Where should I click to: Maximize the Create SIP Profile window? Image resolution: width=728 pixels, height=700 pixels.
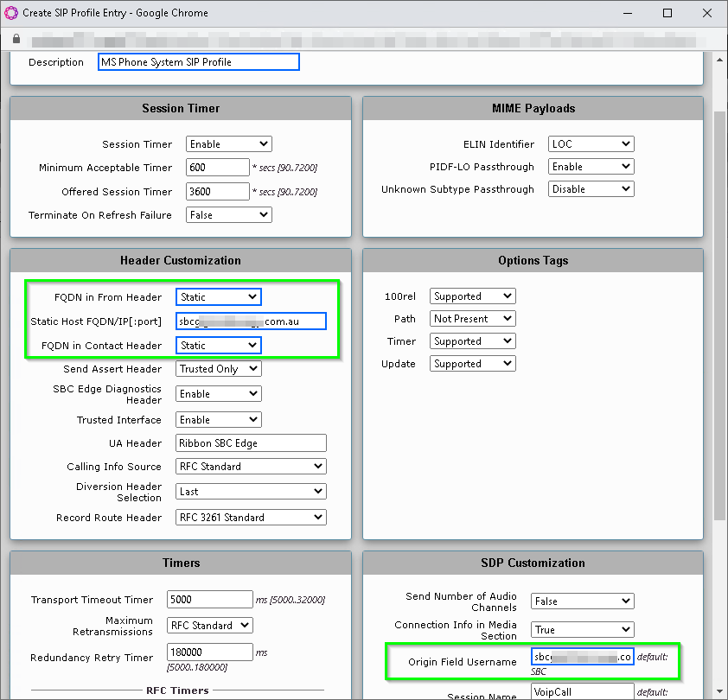coord(667,13)
